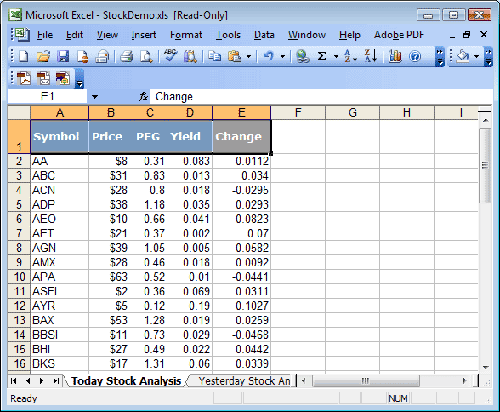
Task: Open the Chart Wizard icon
Action: (x=395, y=56)
